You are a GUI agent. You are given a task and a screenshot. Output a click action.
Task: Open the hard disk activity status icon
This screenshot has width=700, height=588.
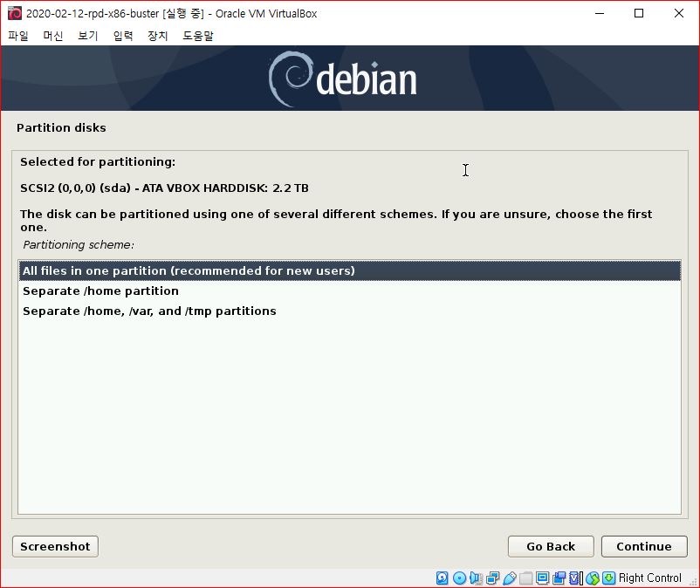click(443, 578)
